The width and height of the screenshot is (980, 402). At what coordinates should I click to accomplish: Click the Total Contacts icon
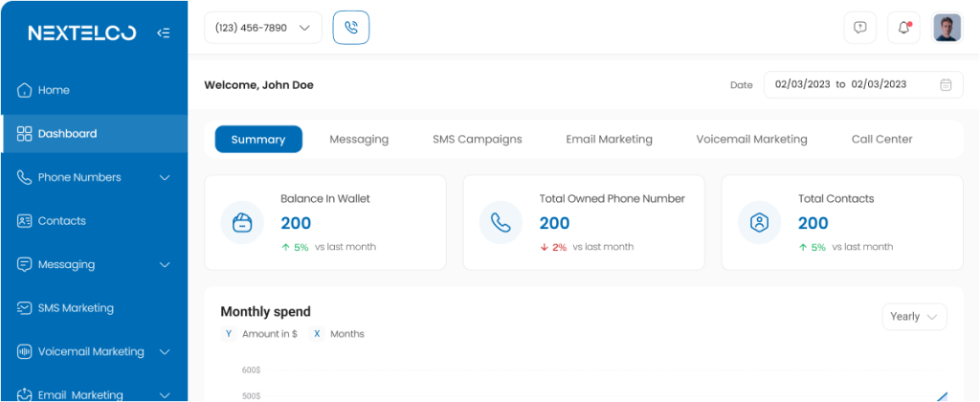point(759,222)
